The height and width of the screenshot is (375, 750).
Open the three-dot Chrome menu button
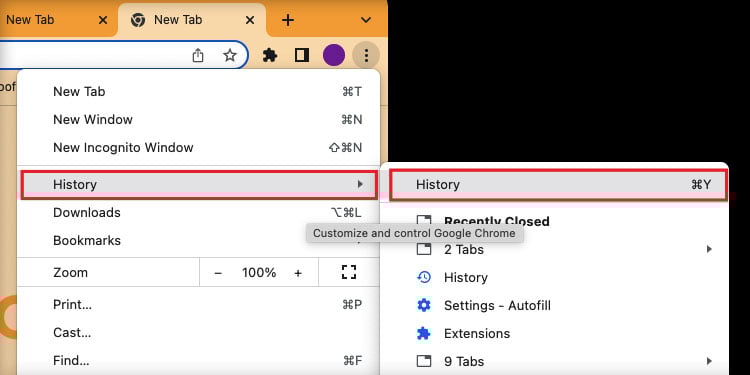pyautogui.click(x=366, y=55)
